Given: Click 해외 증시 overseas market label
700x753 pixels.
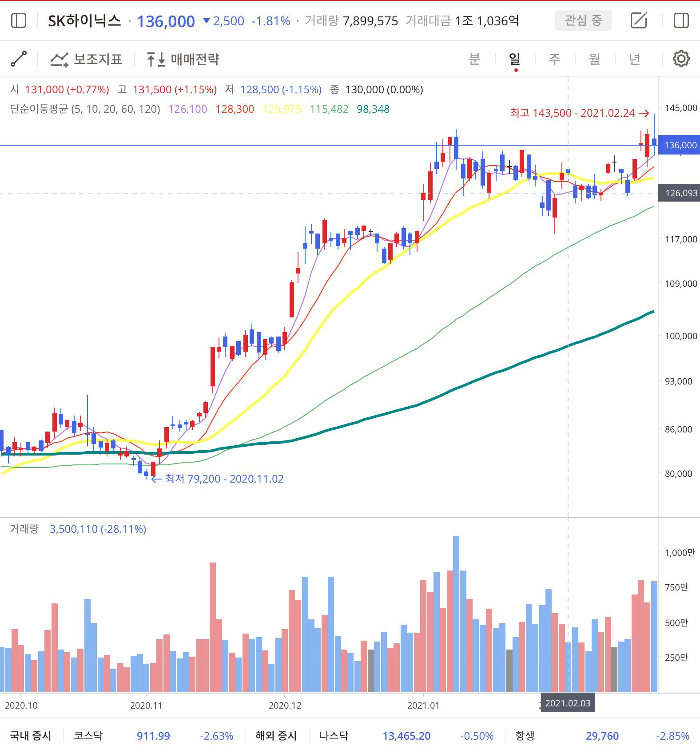Looking at the screenshot, I should [x=276, y=736].
